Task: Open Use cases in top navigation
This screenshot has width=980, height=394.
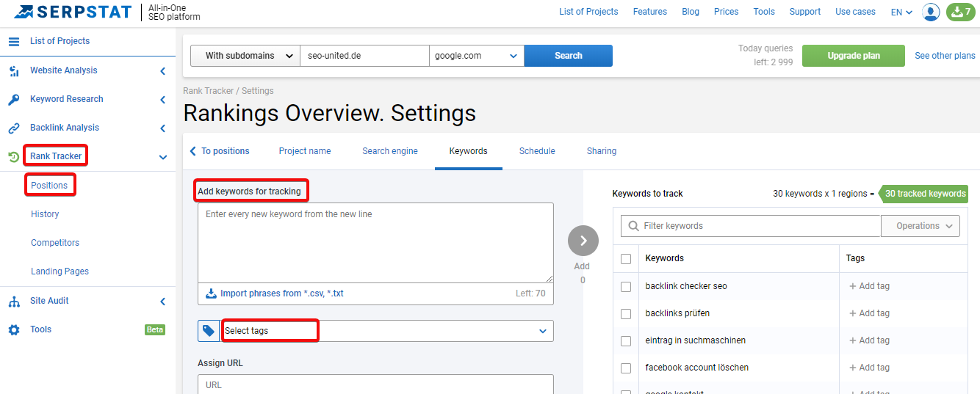Action: [855, 12]
